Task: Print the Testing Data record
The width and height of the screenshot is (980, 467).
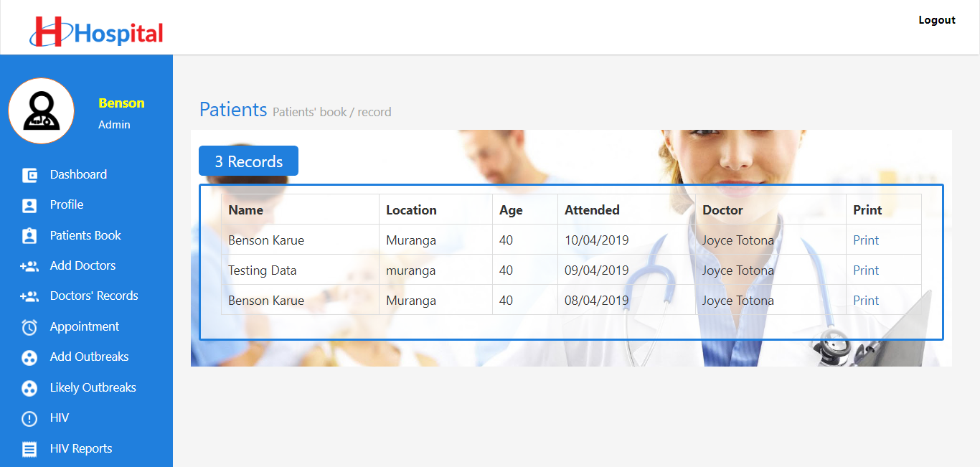Action: pos(865,270)
